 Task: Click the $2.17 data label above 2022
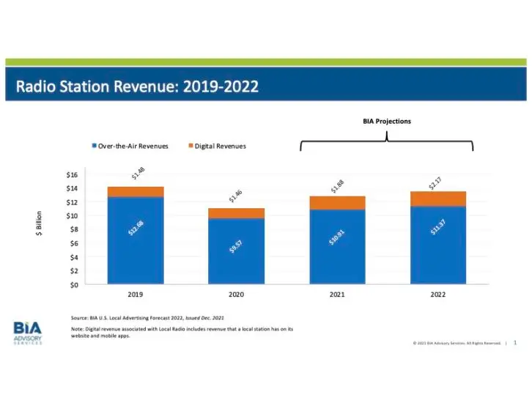coord(435,183)
